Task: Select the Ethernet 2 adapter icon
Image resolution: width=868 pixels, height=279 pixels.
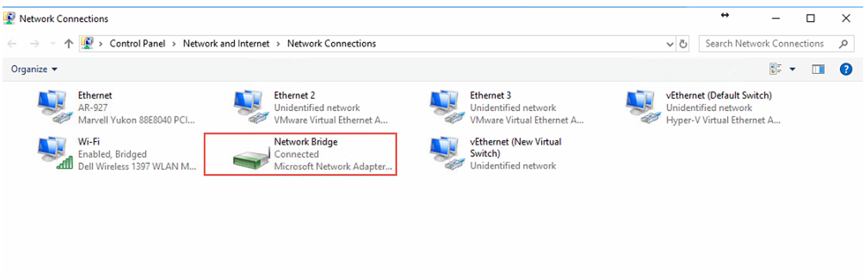Action: pos(249,107)
